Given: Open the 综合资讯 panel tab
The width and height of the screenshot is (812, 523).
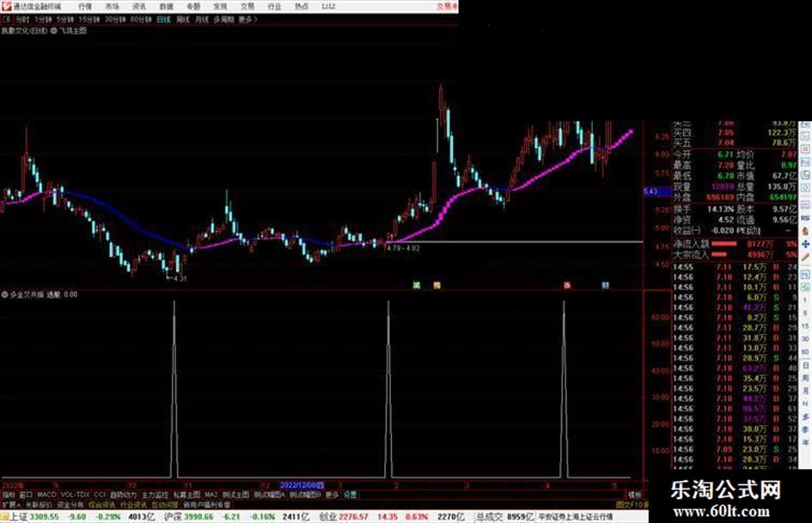Looking at the screenshot, I should (x=102, y=505).
